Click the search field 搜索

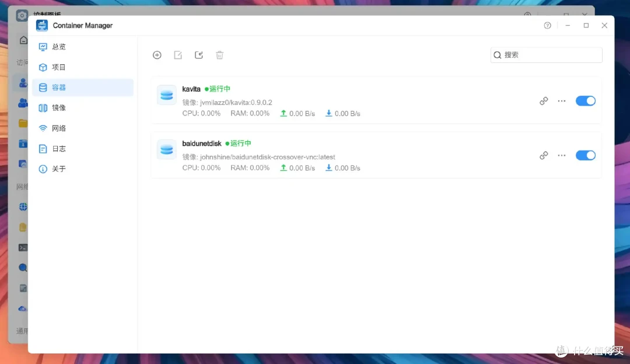(546, 55)
